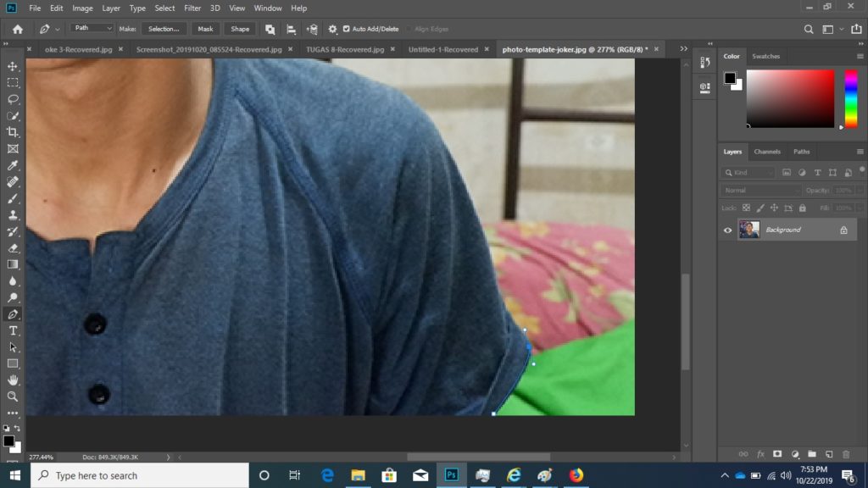Click the Background layer lock icon

click(x=843, y=230)
